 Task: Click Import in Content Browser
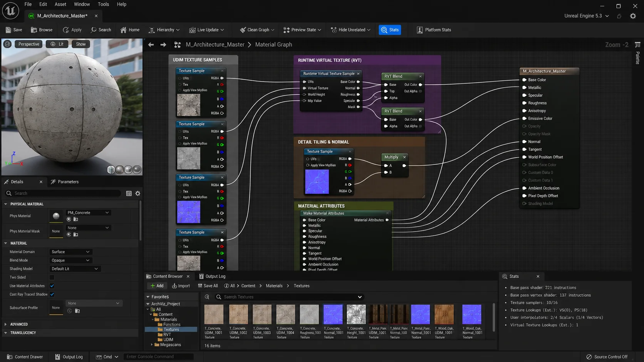click(x=181, y=286)
